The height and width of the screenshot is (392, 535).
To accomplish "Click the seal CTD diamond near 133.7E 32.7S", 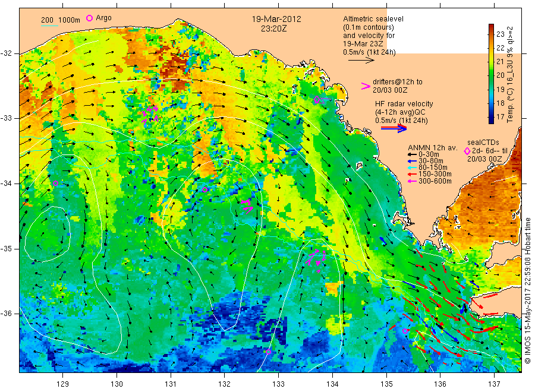I will [x=317, y=100].
